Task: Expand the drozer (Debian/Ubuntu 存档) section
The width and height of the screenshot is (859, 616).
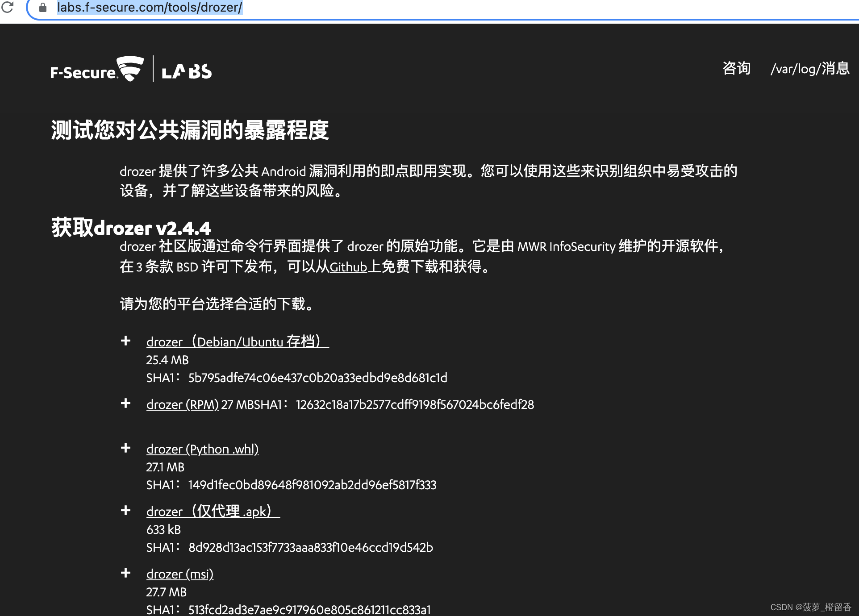Action: [x=125, y=341]
